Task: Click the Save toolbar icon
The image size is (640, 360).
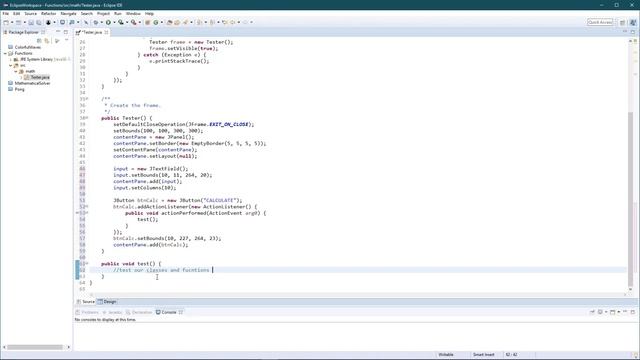Action: [31, 22]
